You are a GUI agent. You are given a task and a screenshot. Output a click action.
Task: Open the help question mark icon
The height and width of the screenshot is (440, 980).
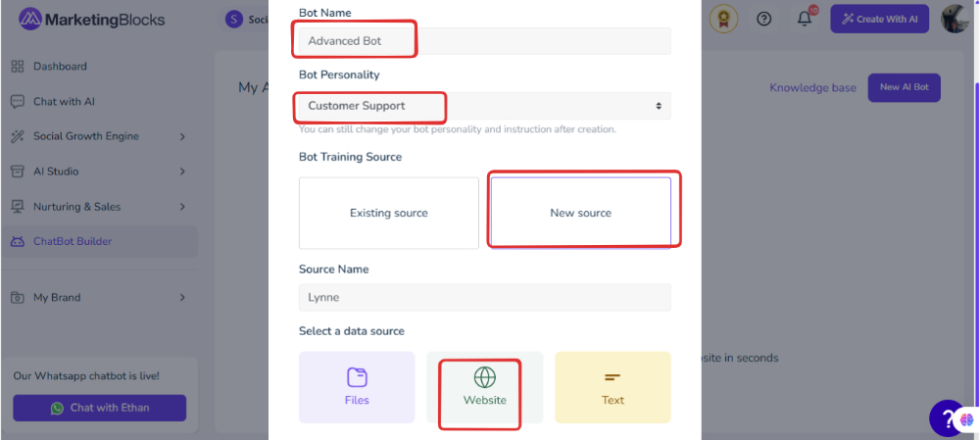763,19
